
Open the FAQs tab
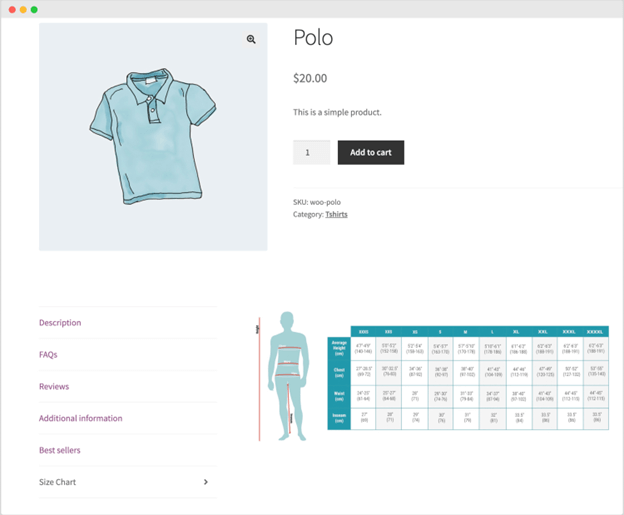pos(50,355)
